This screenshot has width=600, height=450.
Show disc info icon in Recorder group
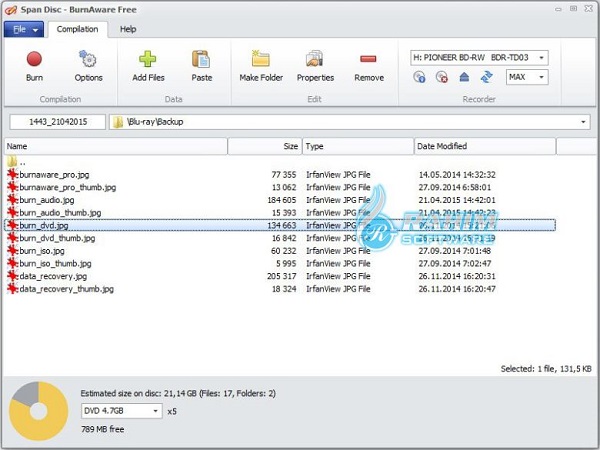pyautogui.click(x=419, y=77)
